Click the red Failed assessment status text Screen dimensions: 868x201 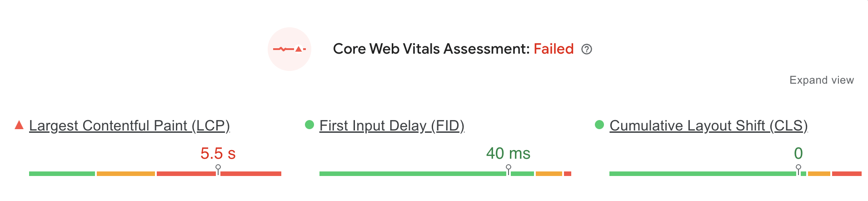554,49
